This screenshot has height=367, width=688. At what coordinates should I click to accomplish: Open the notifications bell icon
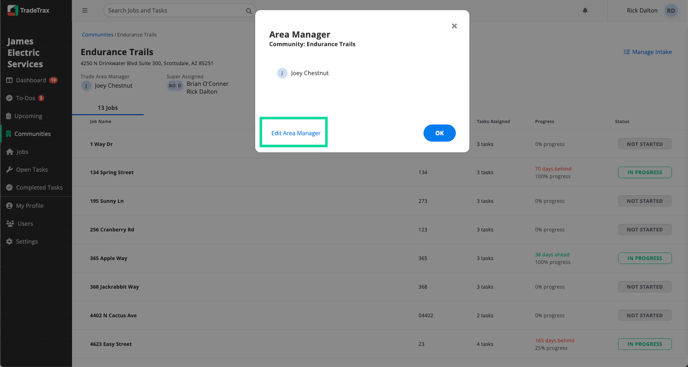(585, 11)
